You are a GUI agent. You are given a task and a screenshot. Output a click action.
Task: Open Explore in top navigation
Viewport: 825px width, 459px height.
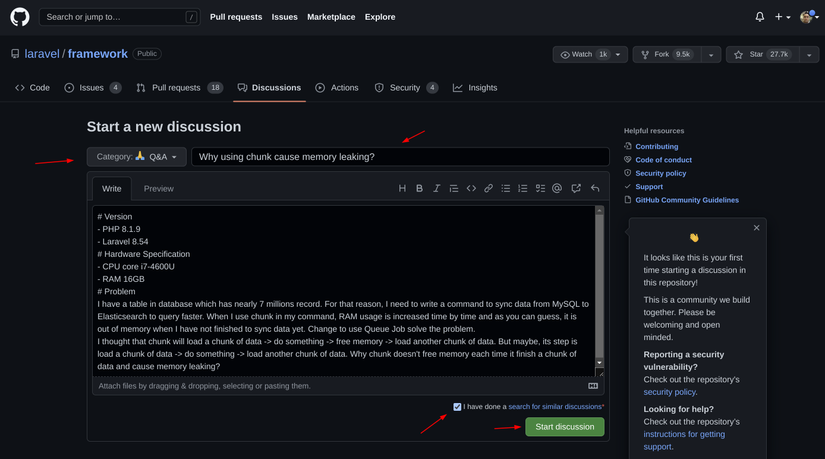pyautogui.click(x=380, y=17)
